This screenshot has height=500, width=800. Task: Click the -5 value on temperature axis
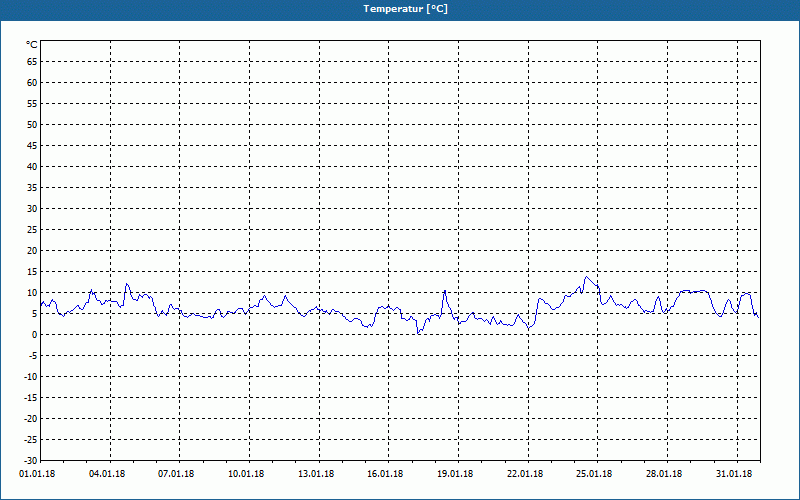33,356
